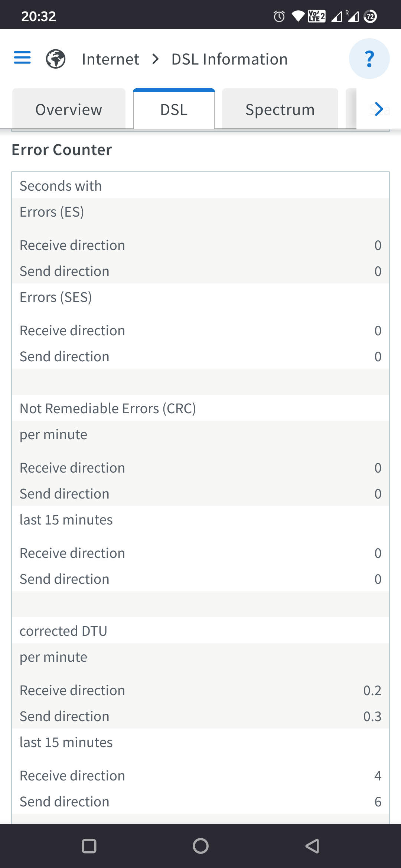Tap the globe Internet icon
Screen dimensions: 401x868
point(56,59)
